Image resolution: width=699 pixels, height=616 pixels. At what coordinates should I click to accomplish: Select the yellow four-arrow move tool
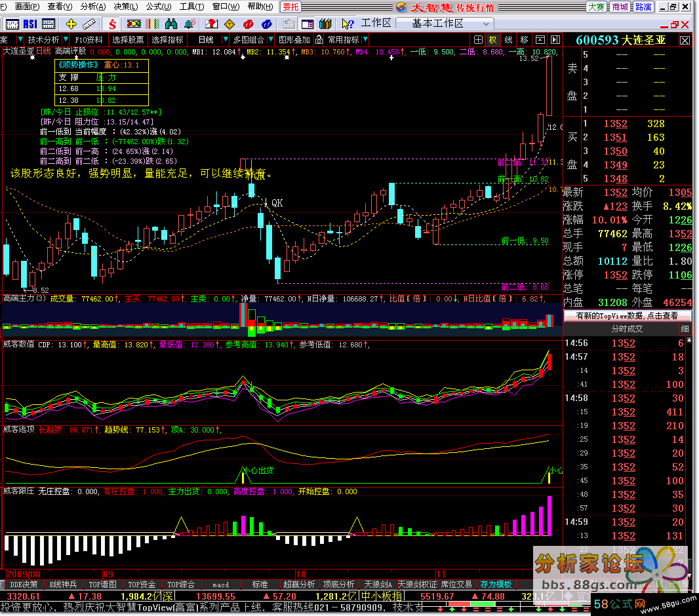(71, 24)
